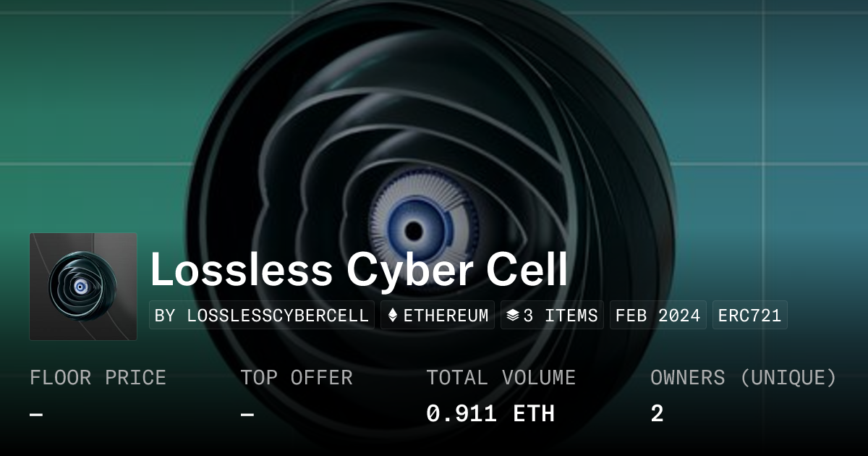Select the owners count value 2

[657, 414]
